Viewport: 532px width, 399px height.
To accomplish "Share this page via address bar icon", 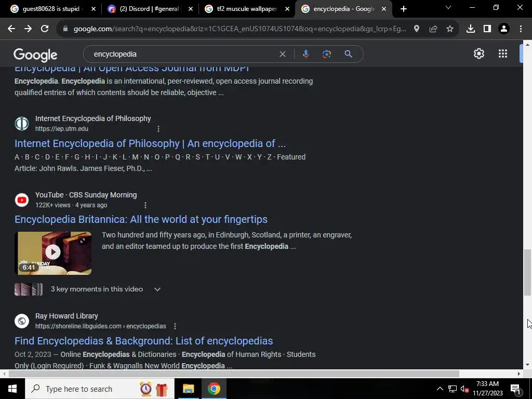I will point(433,29).
